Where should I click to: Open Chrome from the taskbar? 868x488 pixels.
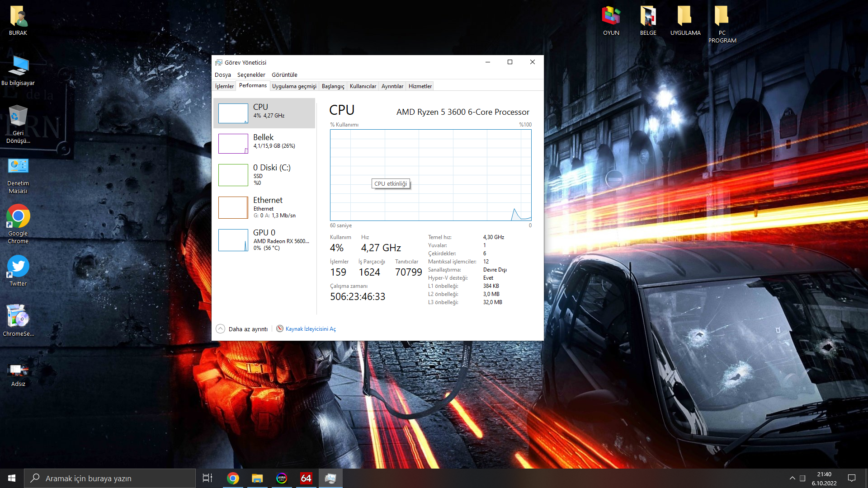(233, 478)
